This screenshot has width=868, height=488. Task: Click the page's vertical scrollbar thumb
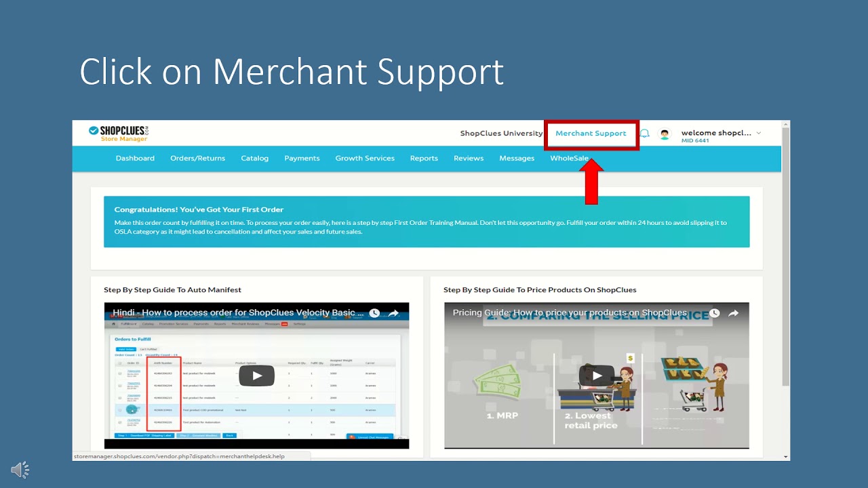pos(785,256)
